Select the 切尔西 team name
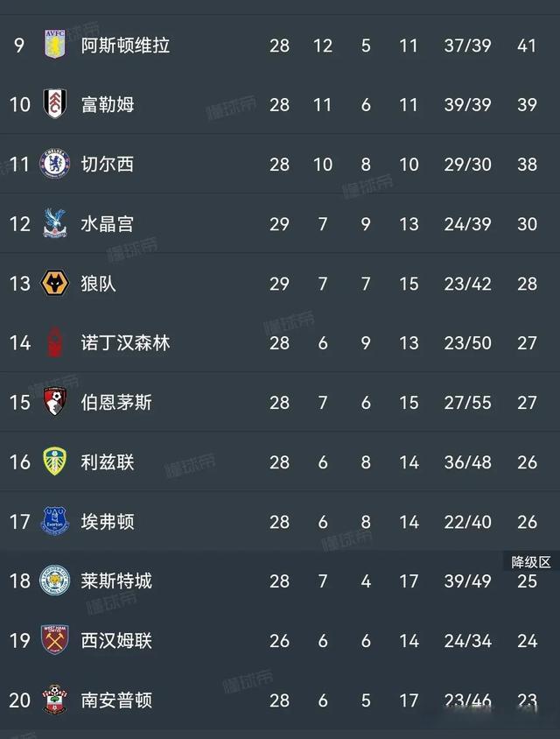Viewport: 560px width, 739px height. click(x=107, y=164)
